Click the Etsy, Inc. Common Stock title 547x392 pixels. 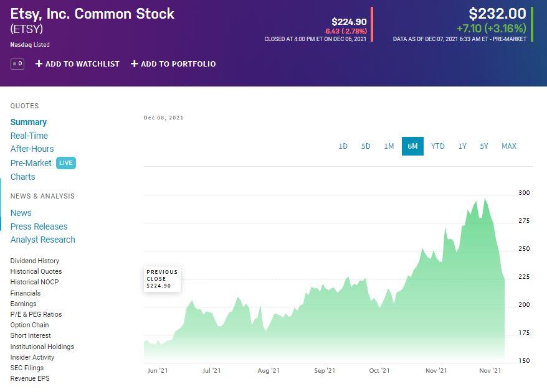tap(92, 14)
